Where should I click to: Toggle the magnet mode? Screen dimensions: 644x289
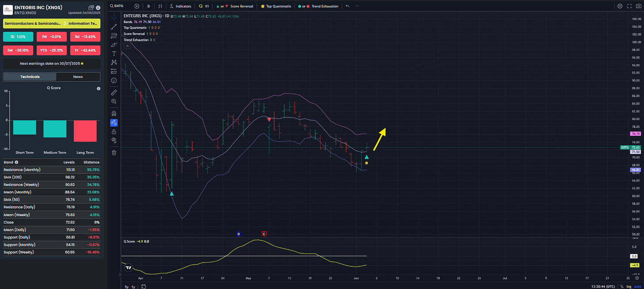point(114,113)
